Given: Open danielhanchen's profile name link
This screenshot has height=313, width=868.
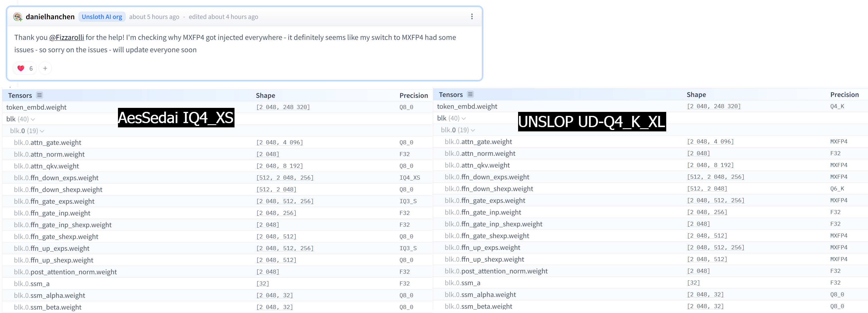Looking at the screenshot, I should coord(50,17).
